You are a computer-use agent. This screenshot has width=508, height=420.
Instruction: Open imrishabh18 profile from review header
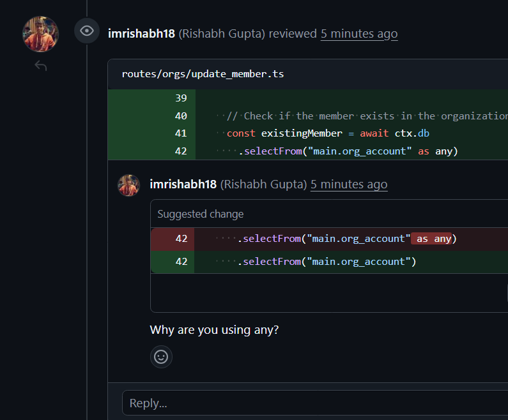142,34
